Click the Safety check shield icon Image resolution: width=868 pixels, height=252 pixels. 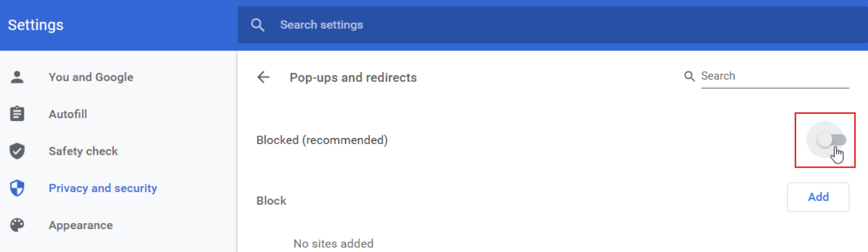17,151
